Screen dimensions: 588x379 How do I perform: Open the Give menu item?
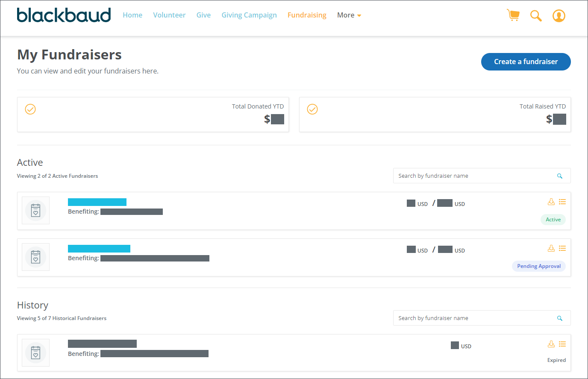point(203,15)
